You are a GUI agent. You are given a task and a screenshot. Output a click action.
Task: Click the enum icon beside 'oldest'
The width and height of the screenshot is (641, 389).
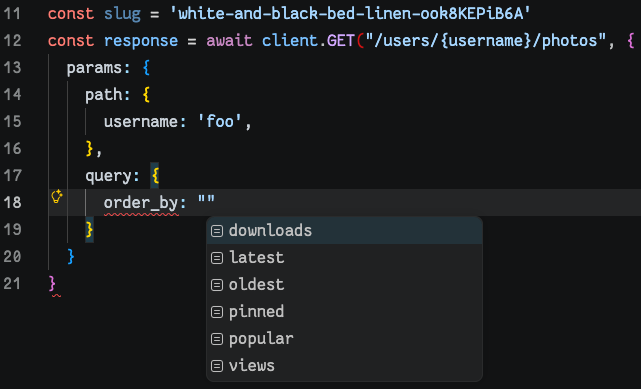(x=217, y=285)
